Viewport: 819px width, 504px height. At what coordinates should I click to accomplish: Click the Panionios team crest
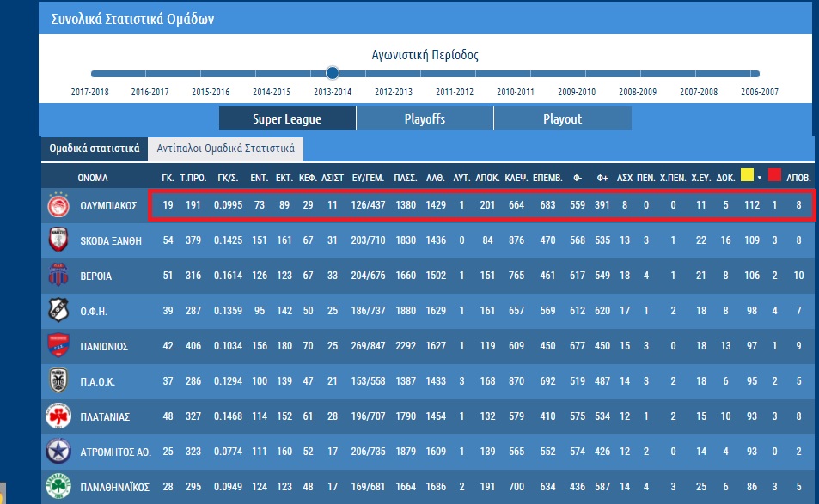[58, 345]
